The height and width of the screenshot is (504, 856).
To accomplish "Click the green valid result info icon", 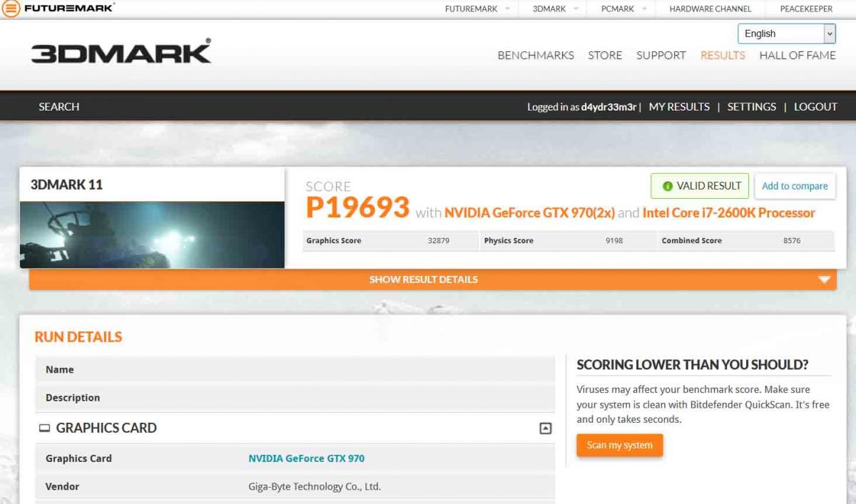I will pyautogui.click(x=668, y=186).
